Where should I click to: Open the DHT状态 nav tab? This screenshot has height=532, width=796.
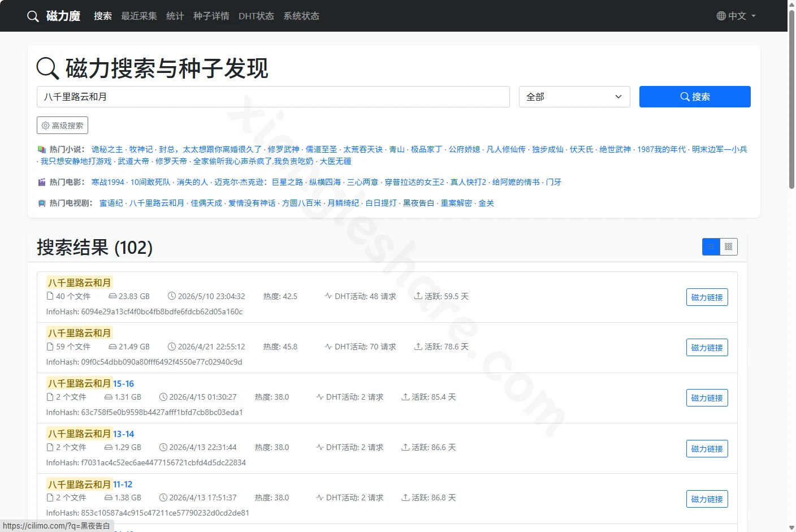[256, 16]
